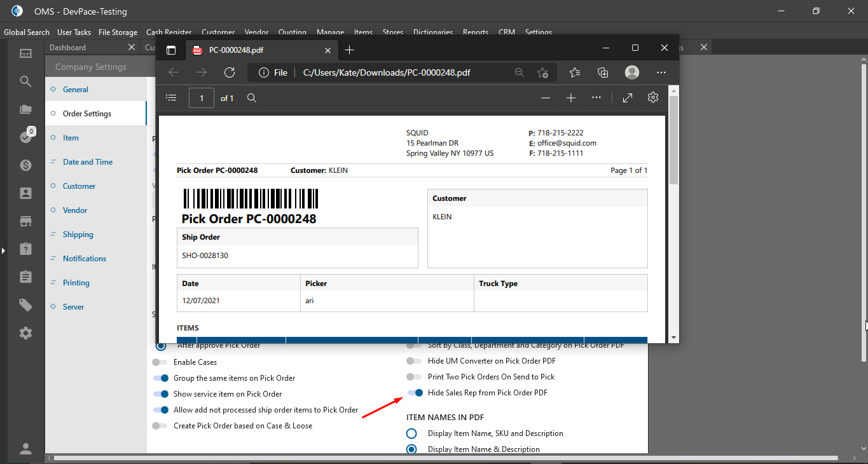Click the PDF page number field
The image size is (868, 464).
(x=202, y=98)
